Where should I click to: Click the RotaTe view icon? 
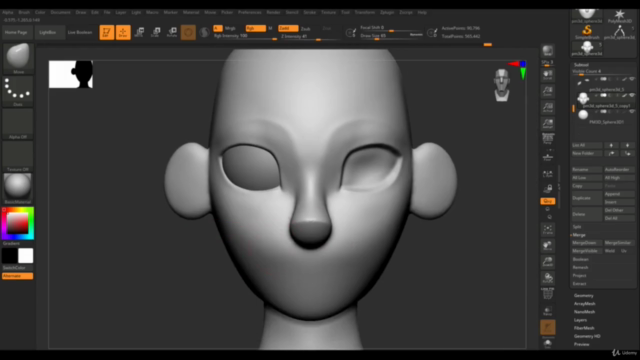point(547,278)
